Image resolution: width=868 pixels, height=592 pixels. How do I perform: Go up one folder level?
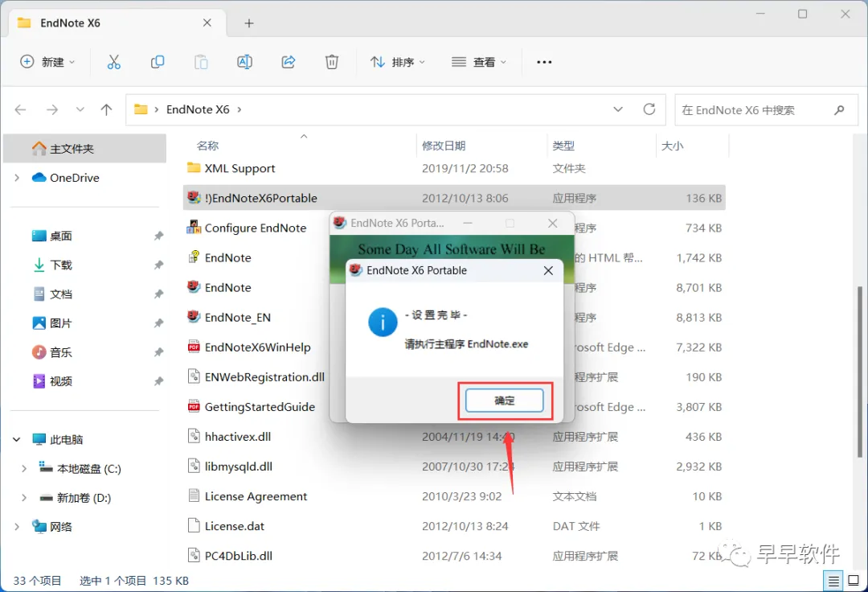pyautogui.click(x=106, y=109)
